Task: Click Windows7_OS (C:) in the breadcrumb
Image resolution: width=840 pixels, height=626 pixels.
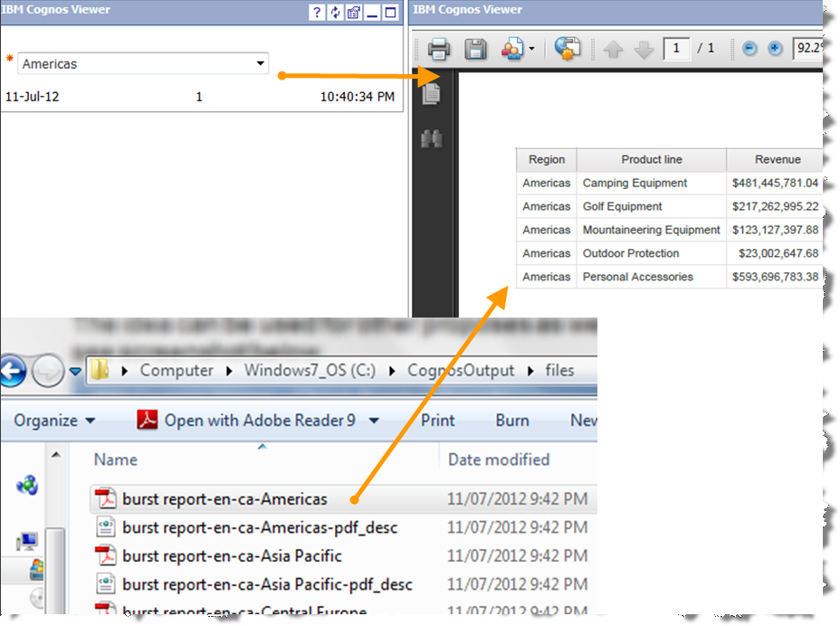Action: point(310,370)
